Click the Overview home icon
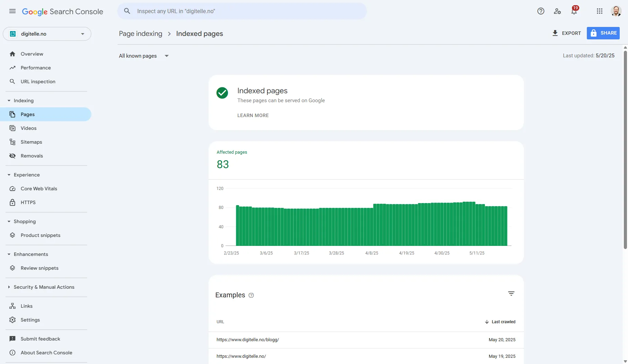 click(12, 54)
